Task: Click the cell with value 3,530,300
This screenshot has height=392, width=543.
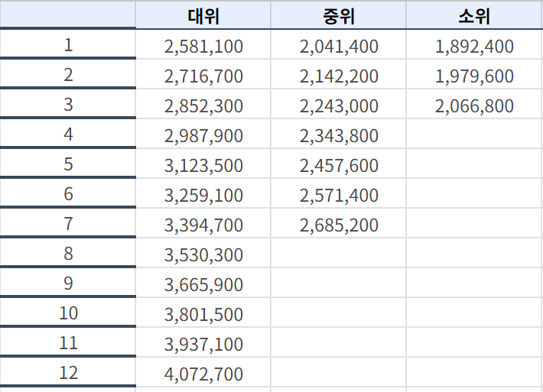Action: (x=203, y=253)
